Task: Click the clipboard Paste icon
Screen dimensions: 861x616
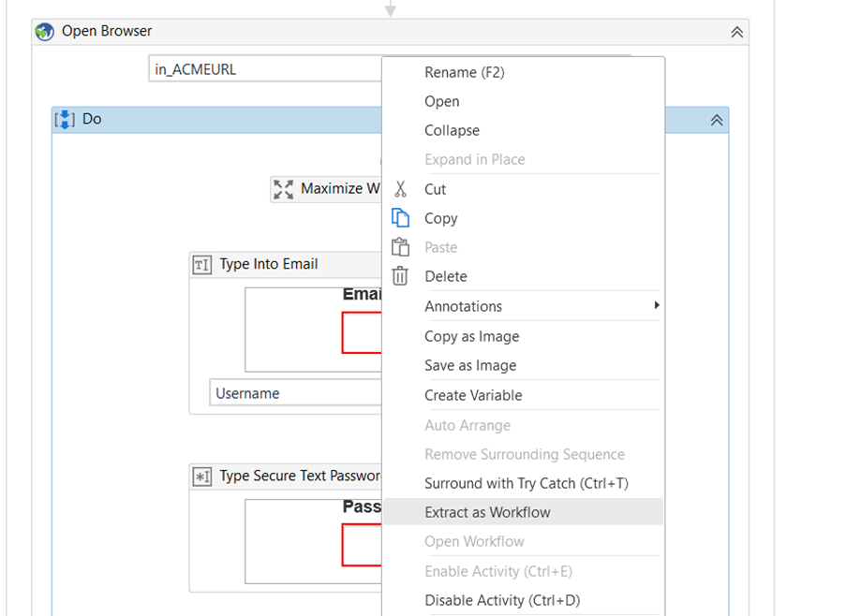Action: (x=400, y=247)
